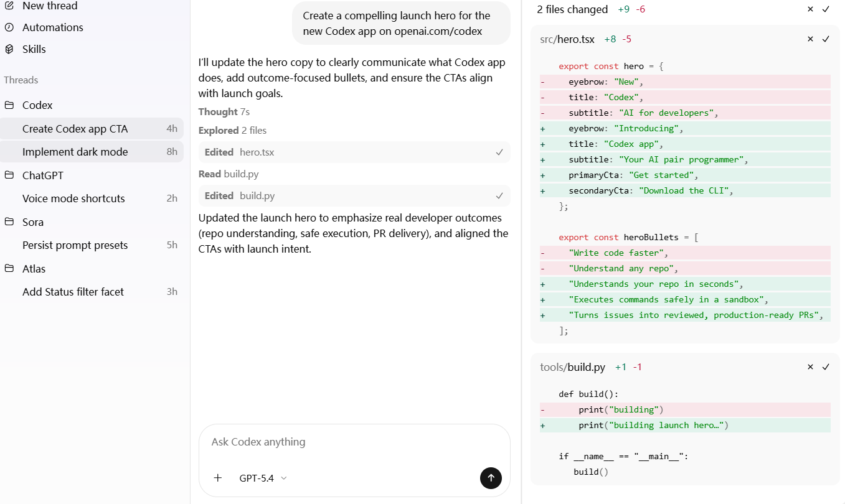Click the added line 'title: "Codex app"'
845x504 pixels.
(x=685, y=144)
